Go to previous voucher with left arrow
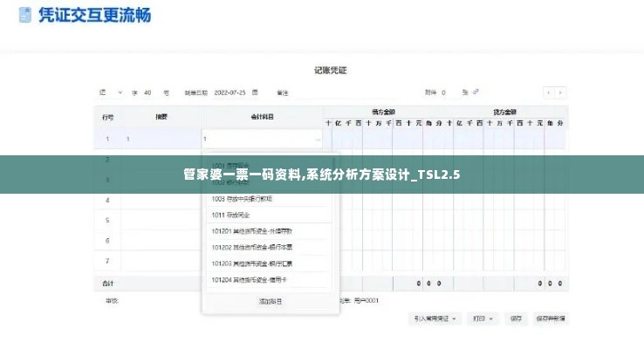644x349 pixels. [x=549, y=92]
